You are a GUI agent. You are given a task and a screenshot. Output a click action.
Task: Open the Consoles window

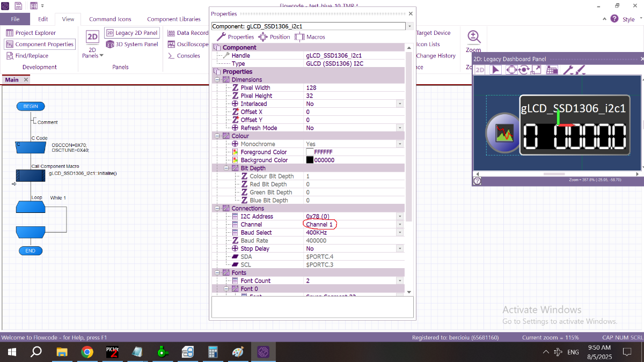[x=184, y=56]
